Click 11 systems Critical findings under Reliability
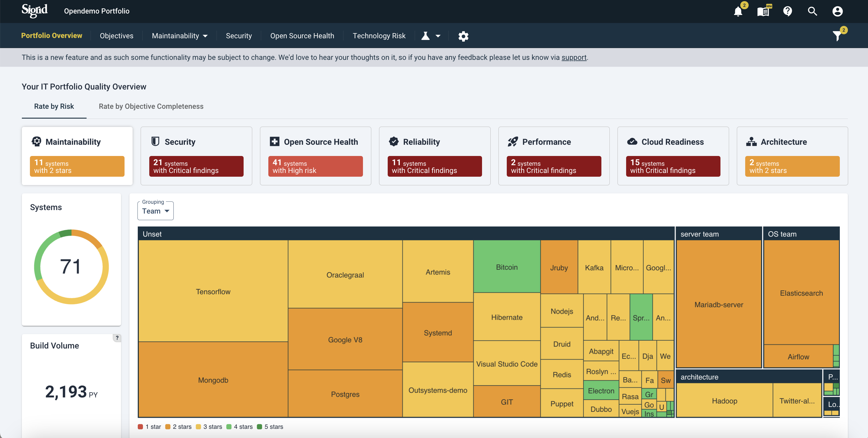 click(x=435, y=166)
